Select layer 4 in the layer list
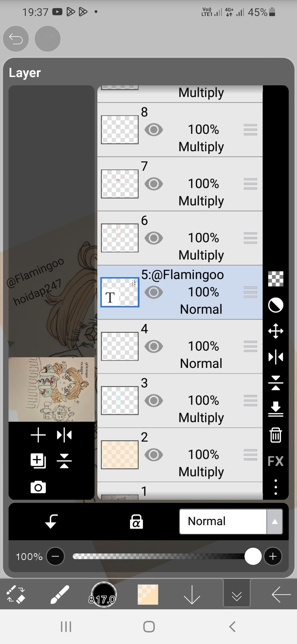 (x=200, y=346)
